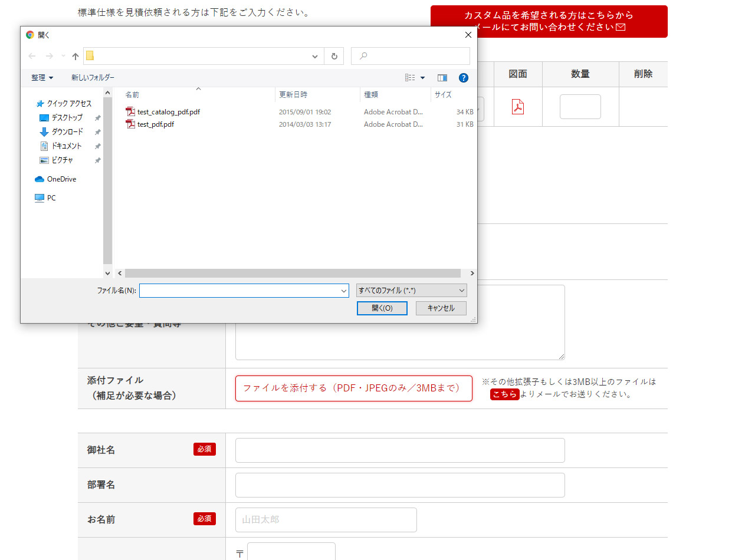The image size is (745, 560).
Task: Click the 御社名 input field
Action: coord(400,450)
